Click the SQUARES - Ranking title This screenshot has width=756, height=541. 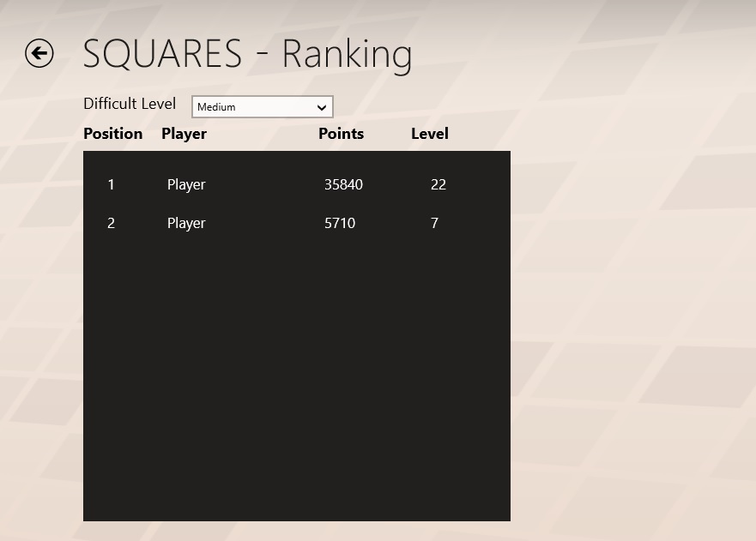click(x=247, y=54)
